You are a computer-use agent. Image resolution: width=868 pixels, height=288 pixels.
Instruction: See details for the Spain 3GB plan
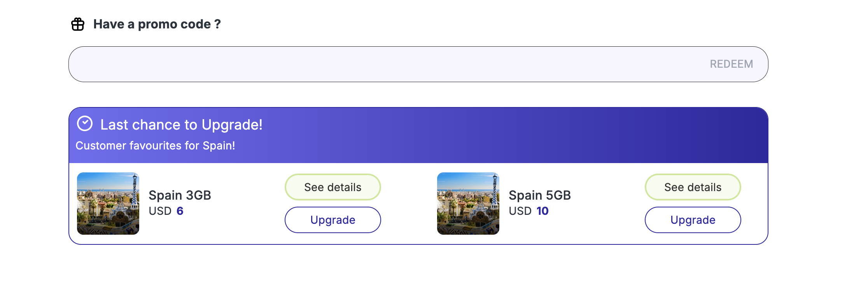[333, 187]
